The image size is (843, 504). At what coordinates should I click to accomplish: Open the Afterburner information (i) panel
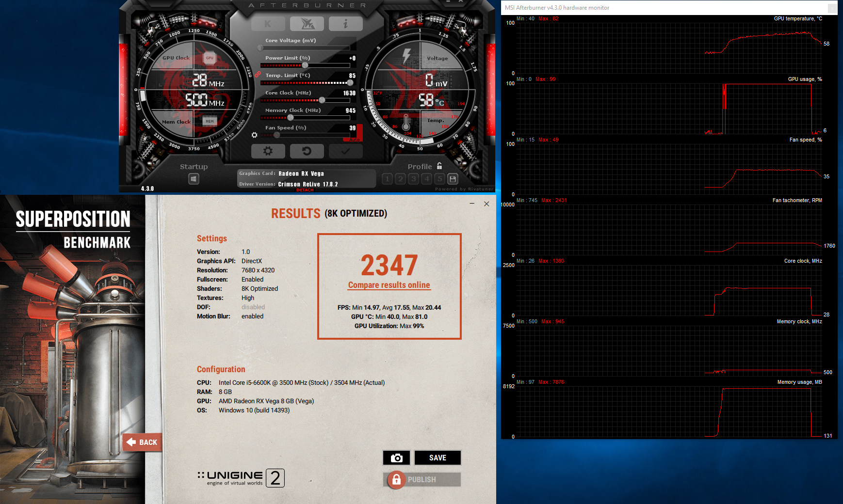(345, 23)
